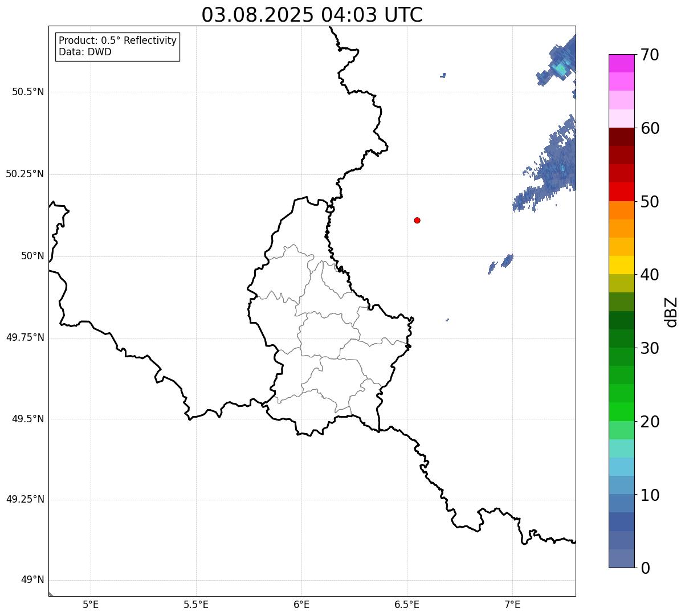This screenshot has width=685, height=616.
Task: Click the red station marker dot
Action: pyautogui.click(x=417, y=220)
